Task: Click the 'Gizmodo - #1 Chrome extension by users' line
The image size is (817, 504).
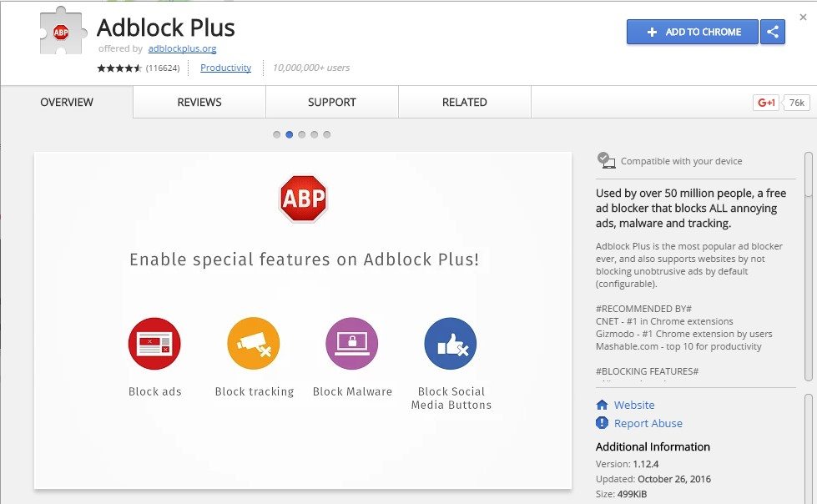Action: [x=683, y=334]
